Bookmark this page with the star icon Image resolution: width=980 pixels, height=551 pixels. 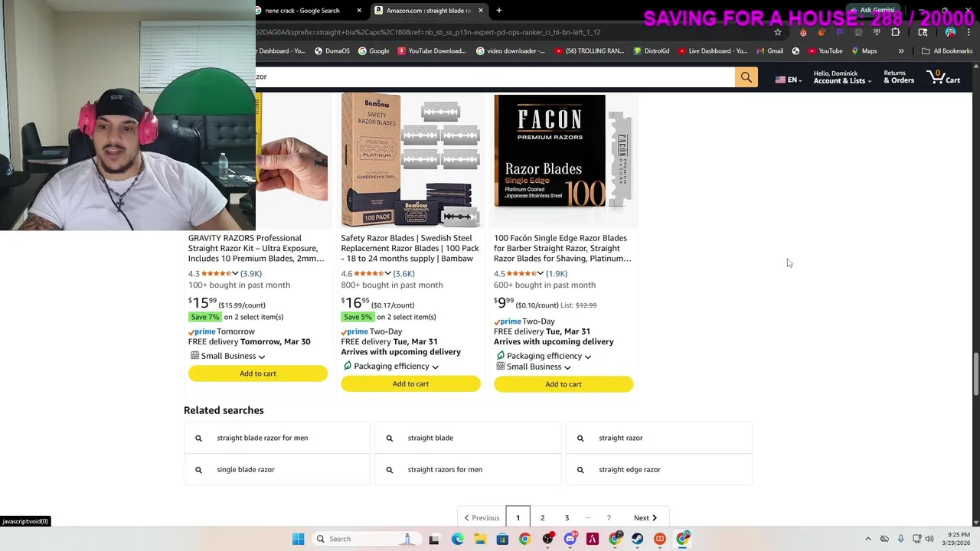tap(778, 32)
